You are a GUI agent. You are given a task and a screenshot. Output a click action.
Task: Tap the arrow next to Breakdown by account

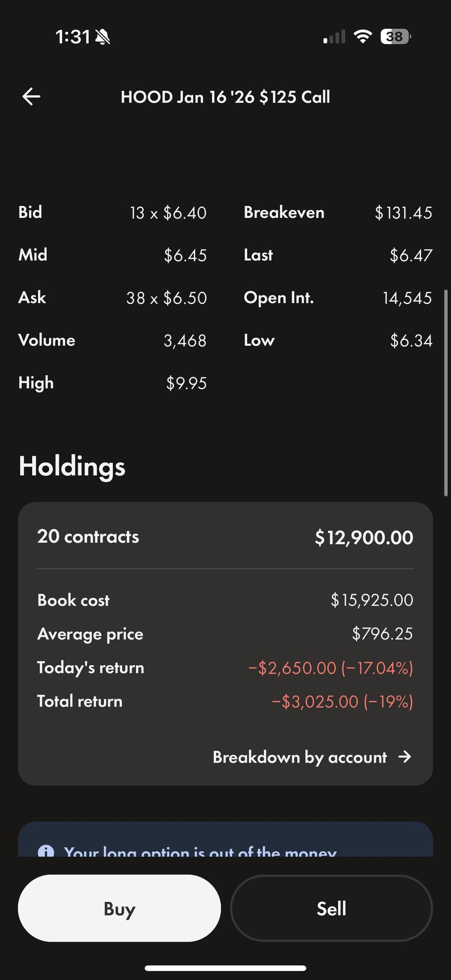click(x=404, y=757)
